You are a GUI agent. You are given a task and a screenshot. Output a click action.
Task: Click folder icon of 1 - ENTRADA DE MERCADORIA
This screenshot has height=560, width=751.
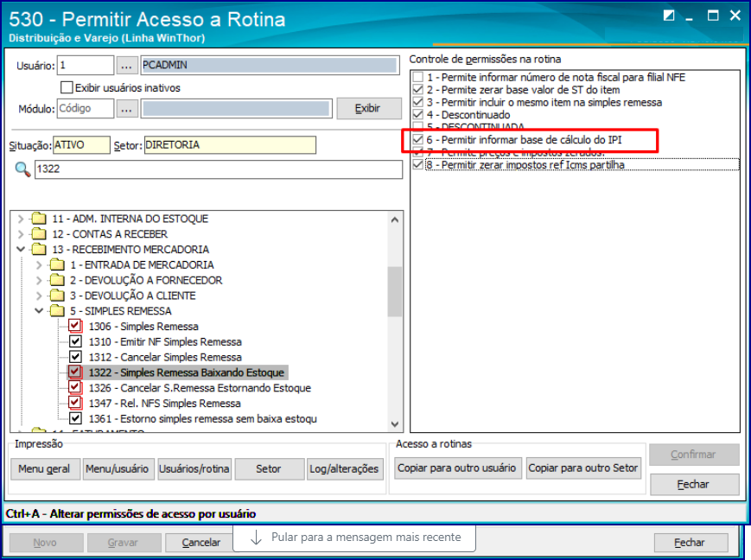[x=57, y=265]
